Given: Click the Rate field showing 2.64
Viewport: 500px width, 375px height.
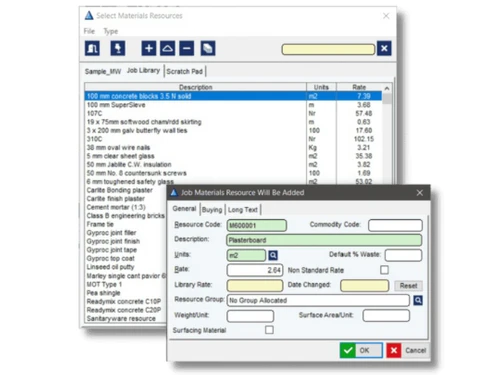Looking at the screenshot, I should tap(255, 270).
